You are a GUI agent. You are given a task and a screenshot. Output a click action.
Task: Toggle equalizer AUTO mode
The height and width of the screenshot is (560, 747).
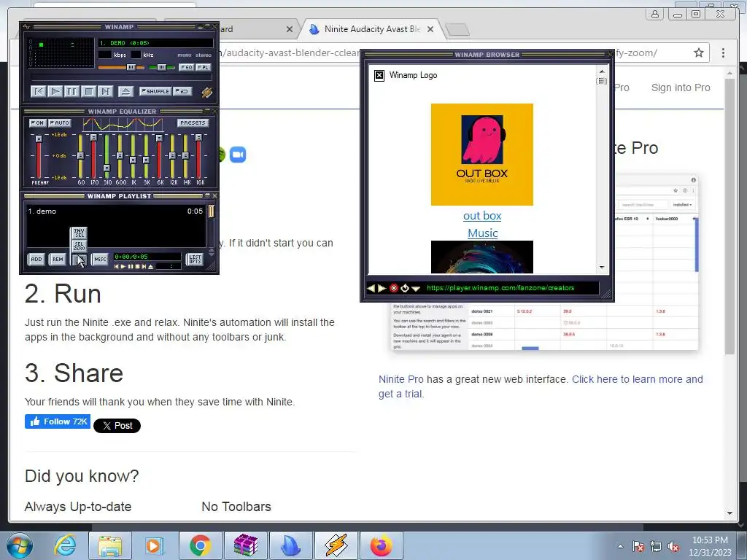(60, 122)
